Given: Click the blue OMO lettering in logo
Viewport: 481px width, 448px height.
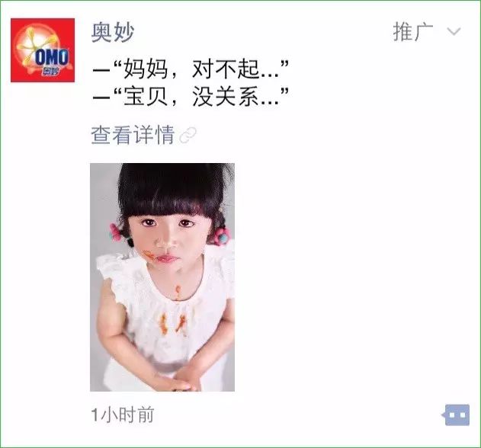Looking at the screenshot, I should coord(51,57).
